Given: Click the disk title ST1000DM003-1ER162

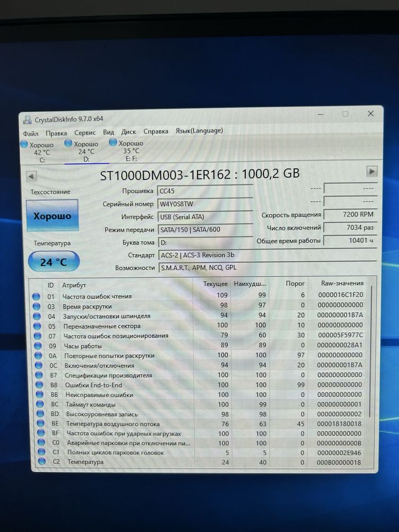Looking at the screenshot, I should click(165, 175).
